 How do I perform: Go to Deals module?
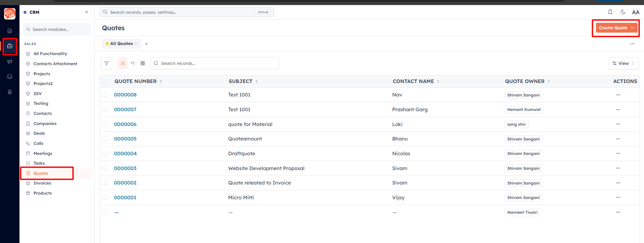coord(39,133)
